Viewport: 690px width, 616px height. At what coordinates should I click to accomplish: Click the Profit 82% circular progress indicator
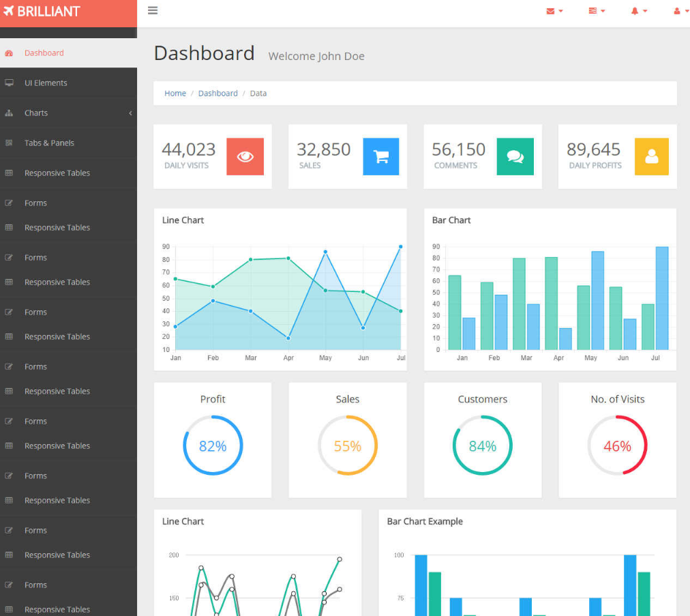tap(213, 446)
